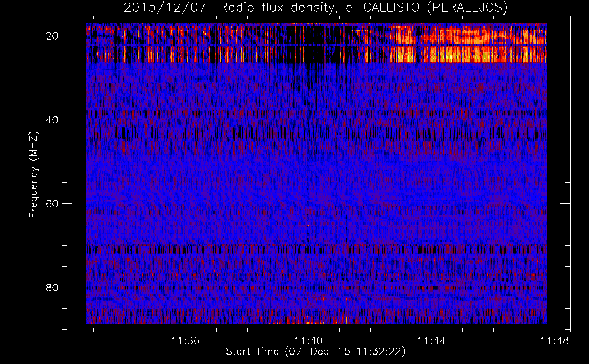Select the 60 MHz frequency tick label
589x364 pixels.
52,203
